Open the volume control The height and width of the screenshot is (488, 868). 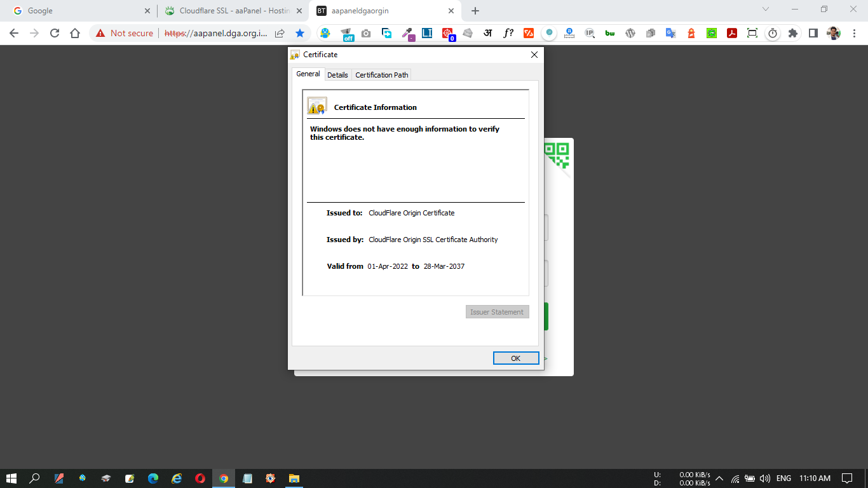coord(765,478)
